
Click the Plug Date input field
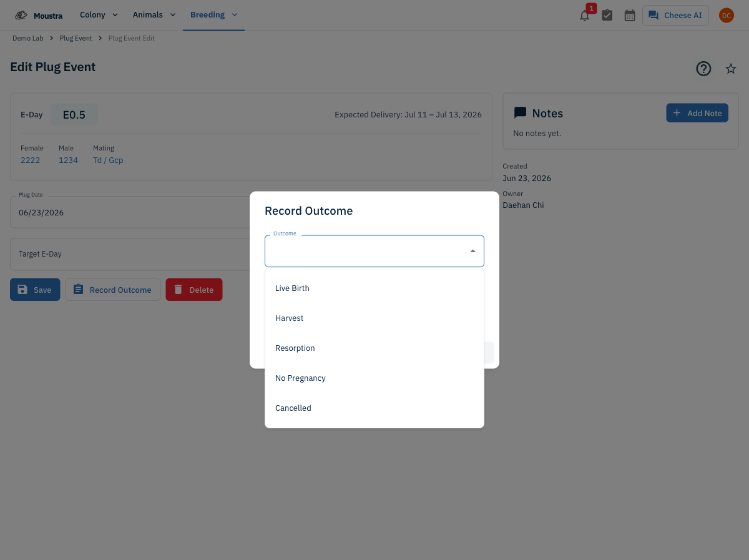pos(130,212)
